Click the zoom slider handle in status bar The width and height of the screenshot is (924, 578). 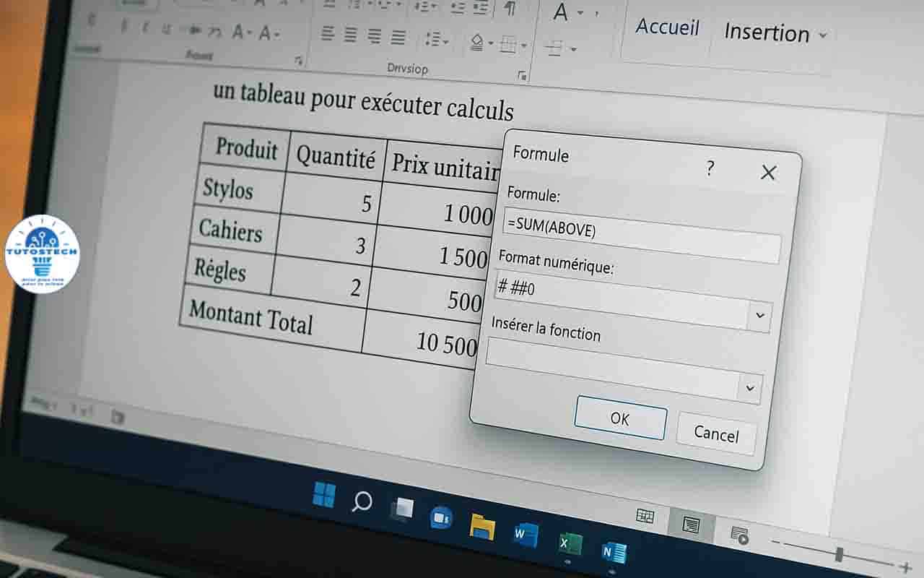[x=839, y=555]
